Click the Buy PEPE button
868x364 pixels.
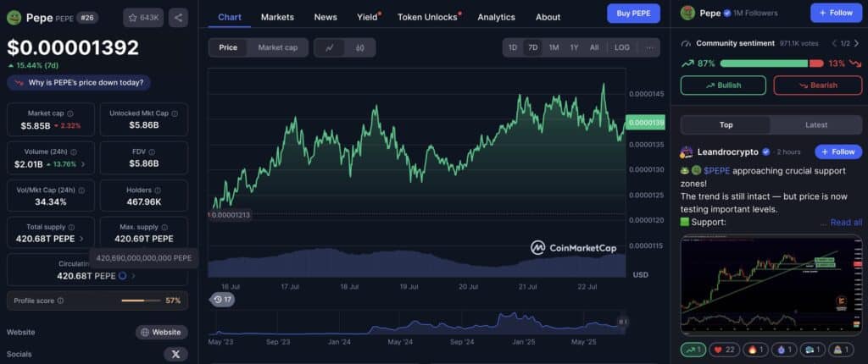click(633, 14)
